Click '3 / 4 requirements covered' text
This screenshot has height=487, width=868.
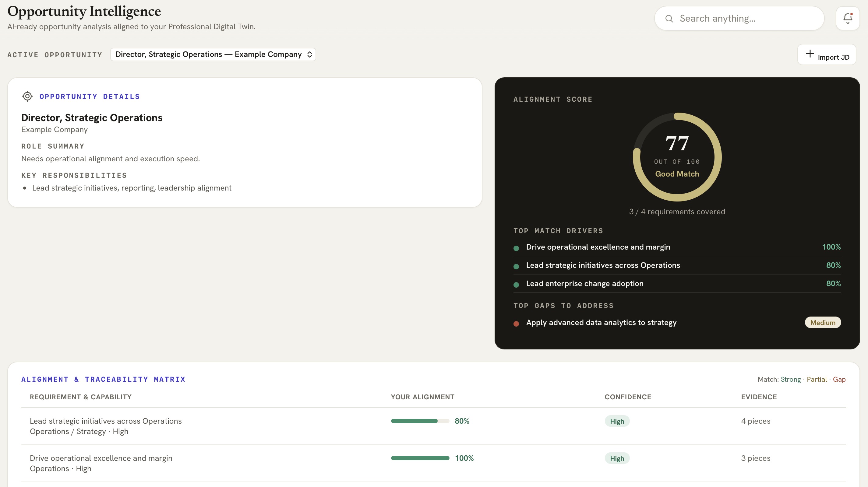(x=677, y=212)
